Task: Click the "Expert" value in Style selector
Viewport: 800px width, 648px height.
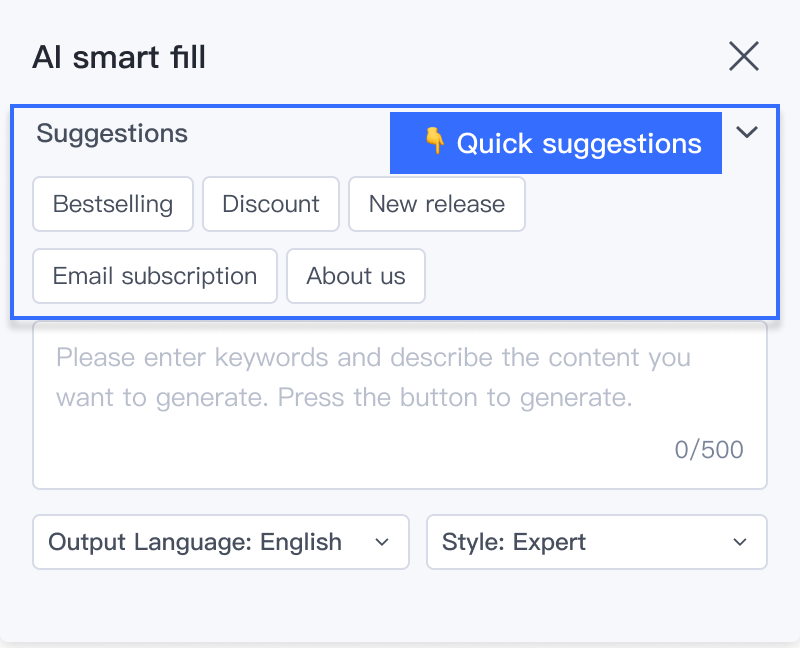Action: (549, 542)
